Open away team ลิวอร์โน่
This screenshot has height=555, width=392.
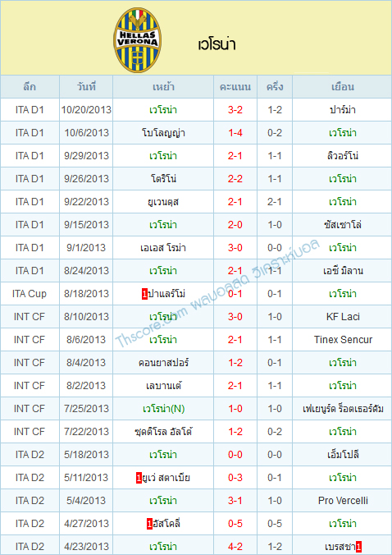[343, 156]
